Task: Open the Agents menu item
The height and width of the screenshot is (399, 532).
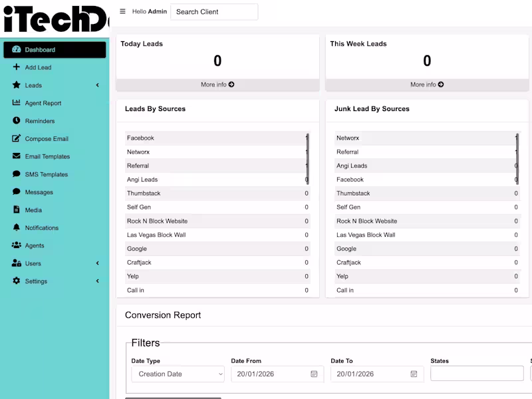Action: point(55,245)
